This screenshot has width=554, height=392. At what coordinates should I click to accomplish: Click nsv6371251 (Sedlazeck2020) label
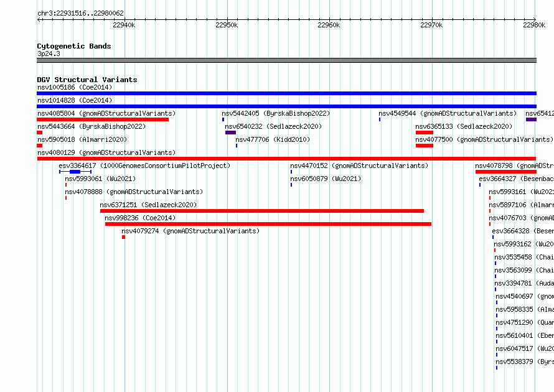pos(148,205)
